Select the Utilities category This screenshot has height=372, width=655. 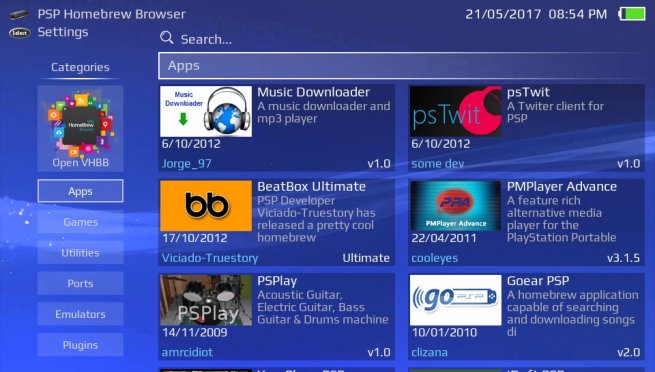point(80,253)
